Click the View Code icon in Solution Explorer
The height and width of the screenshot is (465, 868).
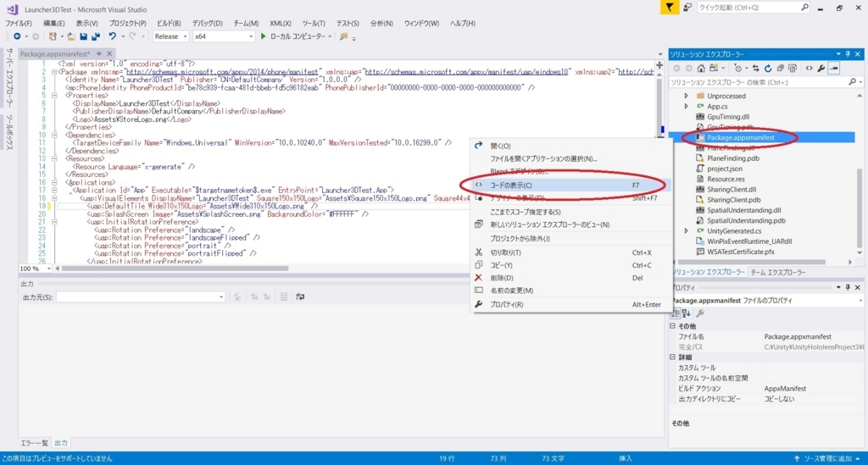[810, 69]
